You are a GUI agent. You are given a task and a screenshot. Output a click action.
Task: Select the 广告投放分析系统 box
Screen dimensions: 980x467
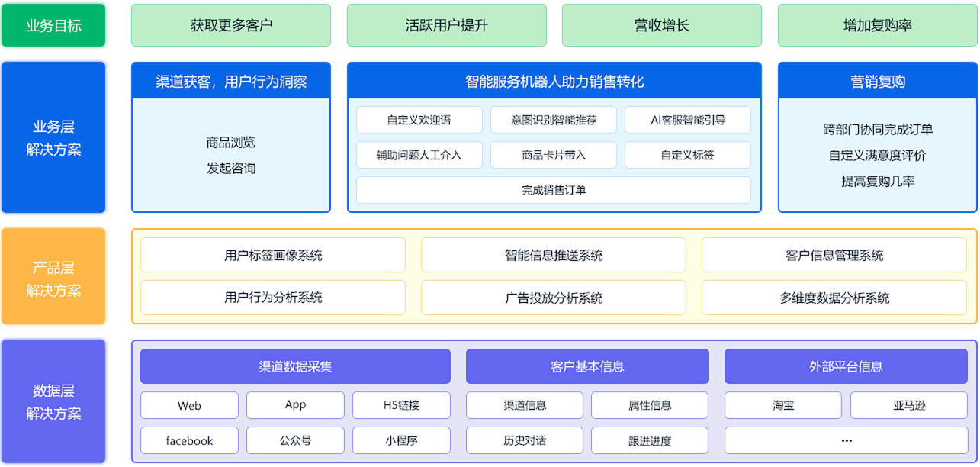554,298
